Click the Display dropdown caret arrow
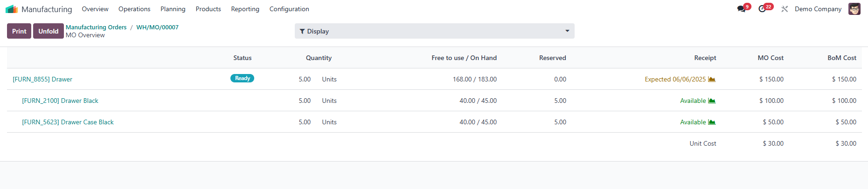The width and height of the screenshot is (868, 189). [x=567, y=31]
